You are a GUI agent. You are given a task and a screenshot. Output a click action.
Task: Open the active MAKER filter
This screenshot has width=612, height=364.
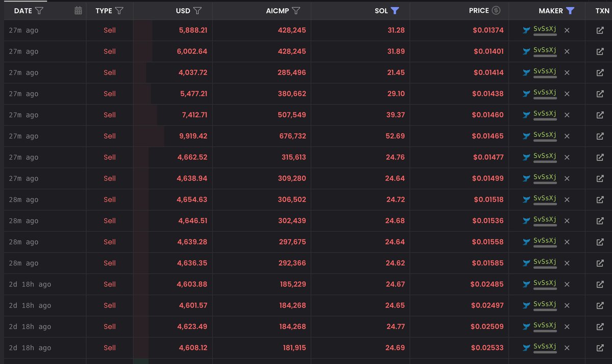[x=570, y=11]
